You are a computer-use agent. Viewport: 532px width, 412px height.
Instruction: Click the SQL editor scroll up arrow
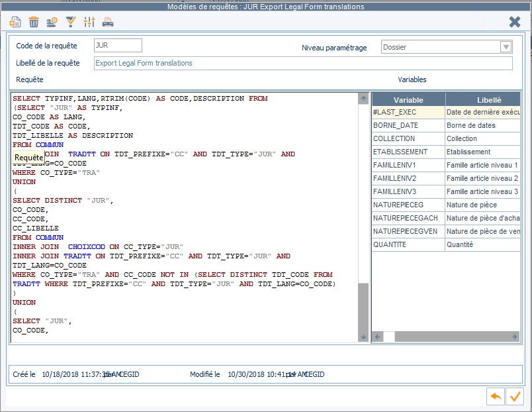363,99
